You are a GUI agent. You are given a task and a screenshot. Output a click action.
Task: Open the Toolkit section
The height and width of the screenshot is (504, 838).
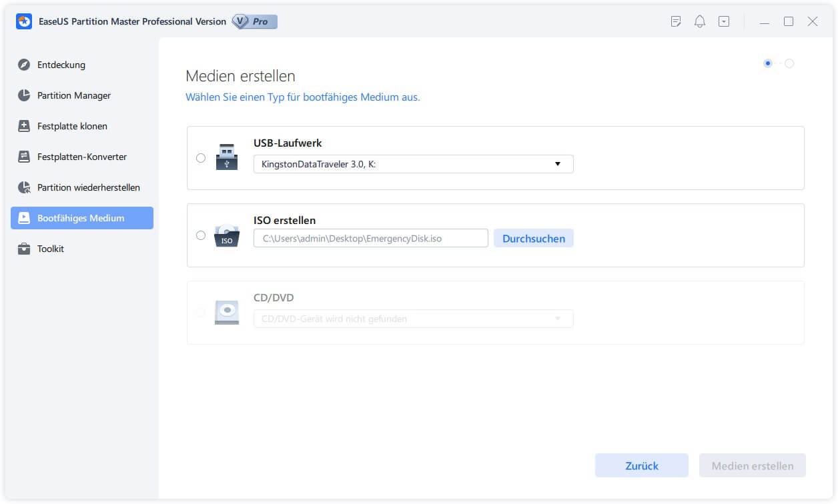(x=82, y=249)
